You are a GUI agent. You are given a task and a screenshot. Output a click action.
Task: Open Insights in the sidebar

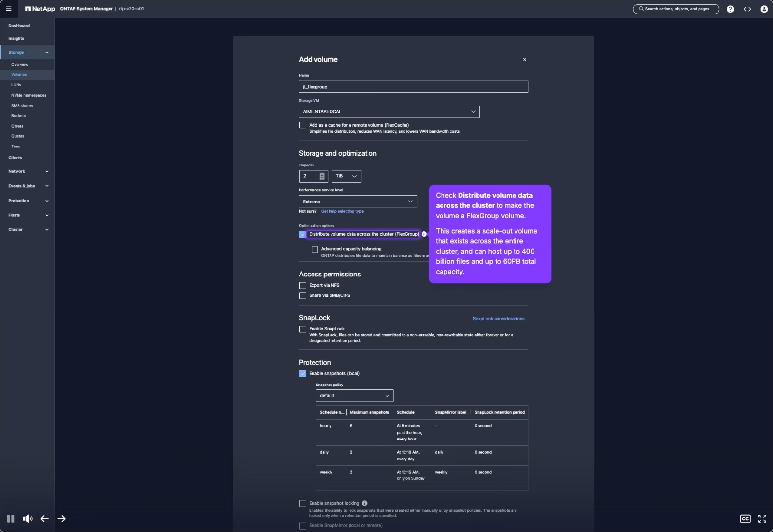point(17,38)
